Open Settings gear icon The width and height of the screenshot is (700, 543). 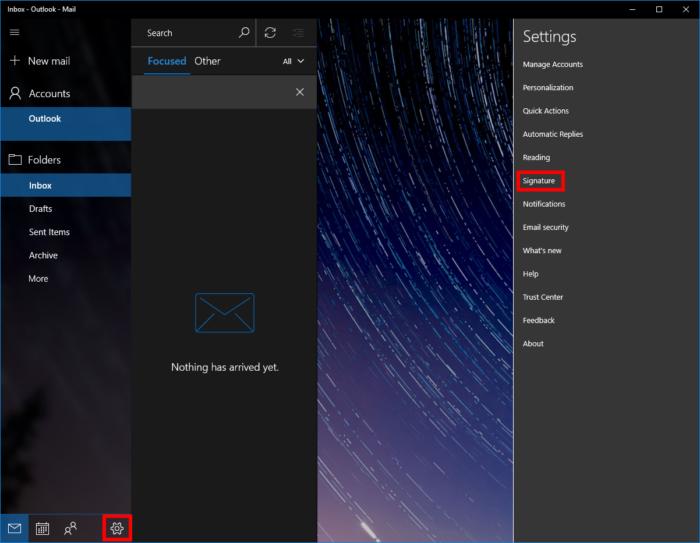pos(117,528)
